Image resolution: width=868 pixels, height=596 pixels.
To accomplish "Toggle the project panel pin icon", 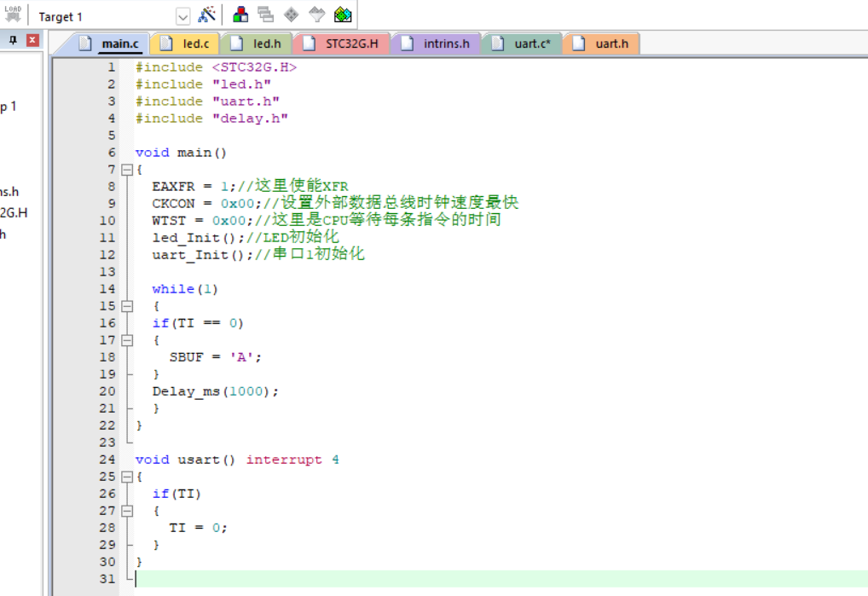I will 14,40.
